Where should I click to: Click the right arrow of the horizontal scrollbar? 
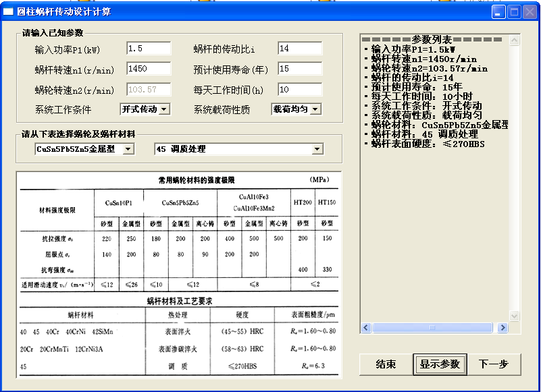(x=503, y=327)
